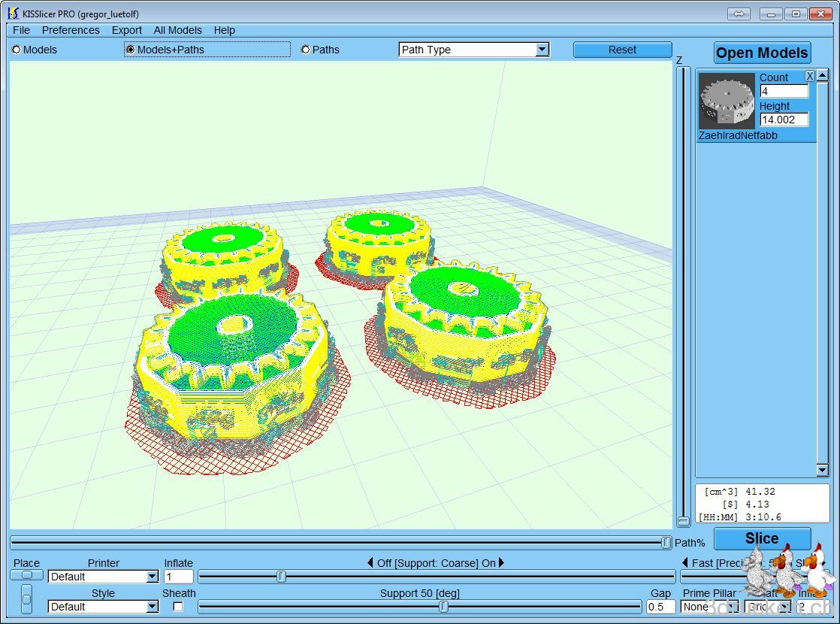The width and height of the screenshot is (840, 624).
Task: Open the Preferences menu
Action: tap(71, 30)
